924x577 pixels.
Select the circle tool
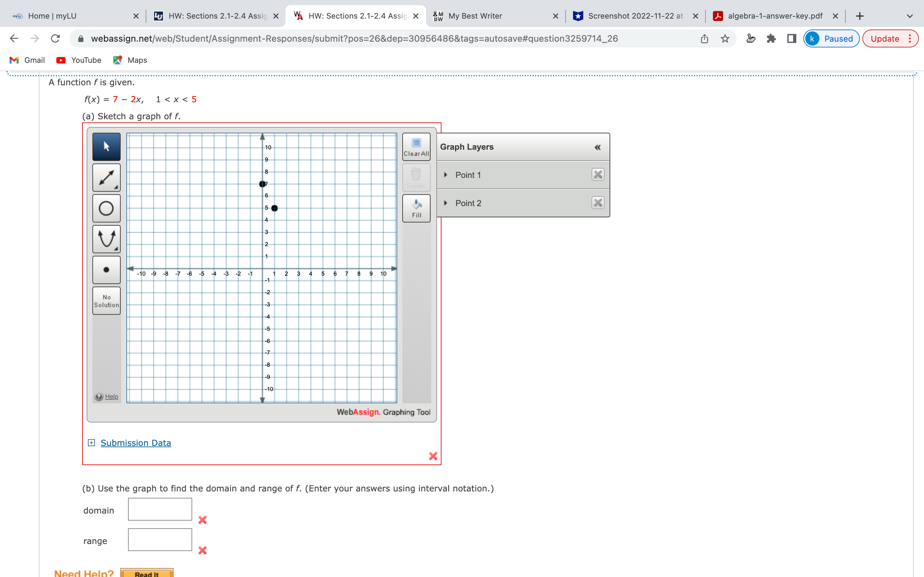[106, 208]
